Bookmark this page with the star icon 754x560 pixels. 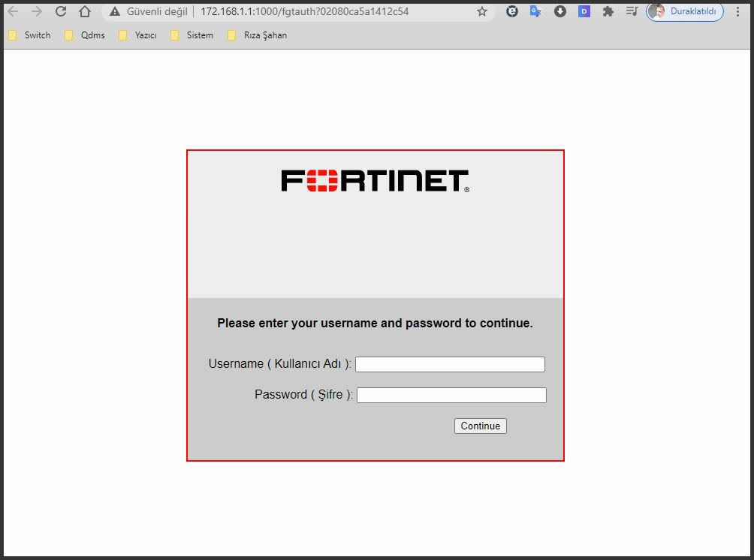click(482, 11)
